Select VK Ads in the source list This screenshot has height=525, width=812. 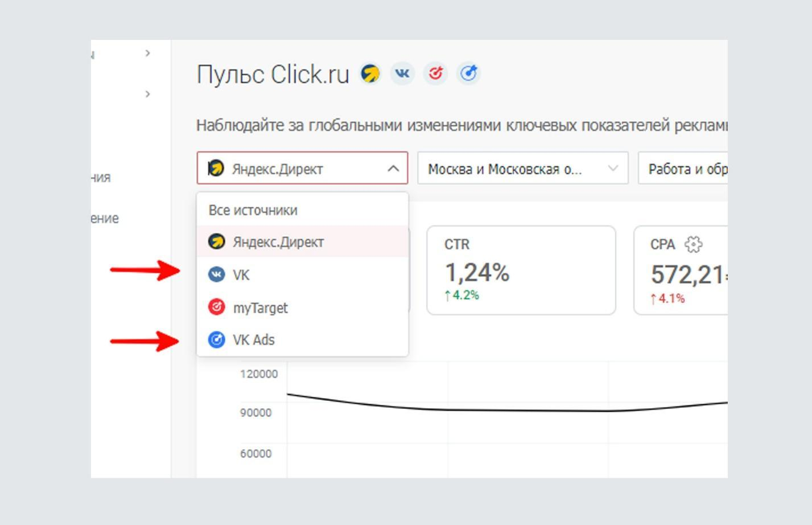[303, 340]
